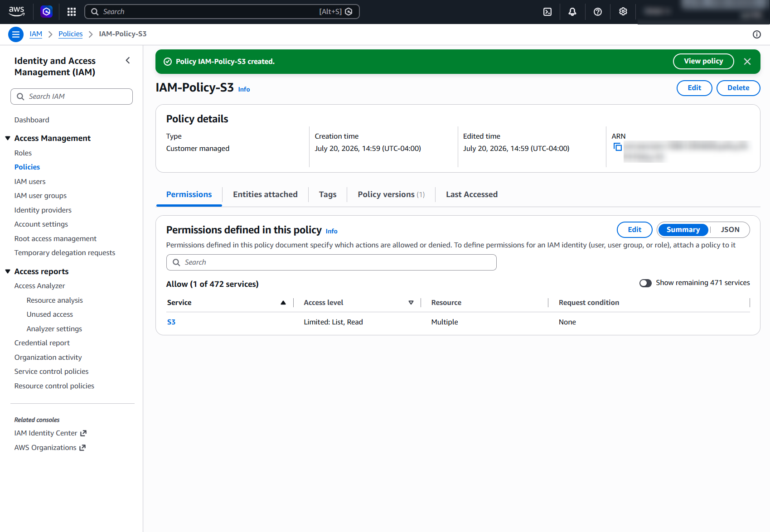Sort by Access level column arrow
Image resolution: width=770 pixels, height=532 pixels.
coord(411,303)
